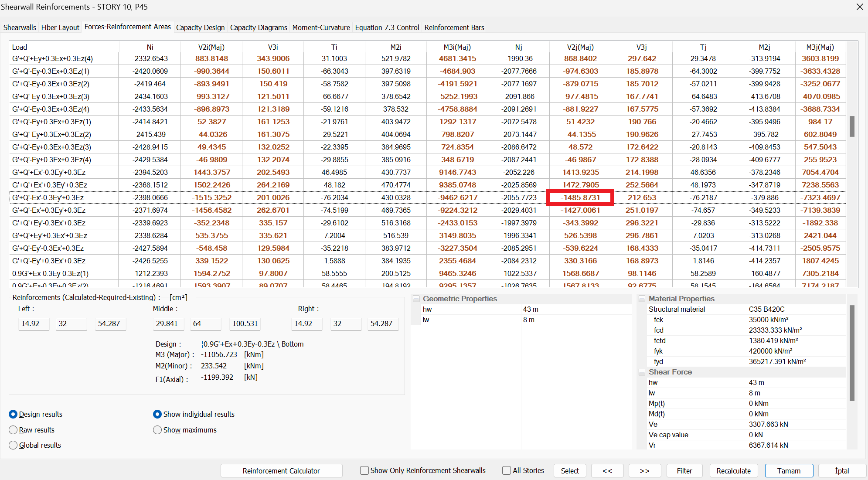Click the Left existing reinforcement 54.287 field
868x480 pixels.
[x=110, y=323]
